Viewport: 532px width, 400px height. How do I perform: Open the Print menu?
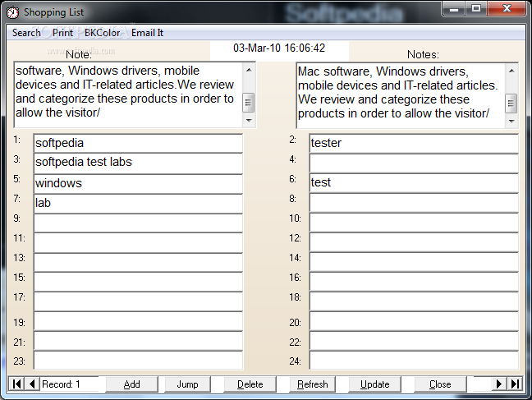(x=62, y=33)
